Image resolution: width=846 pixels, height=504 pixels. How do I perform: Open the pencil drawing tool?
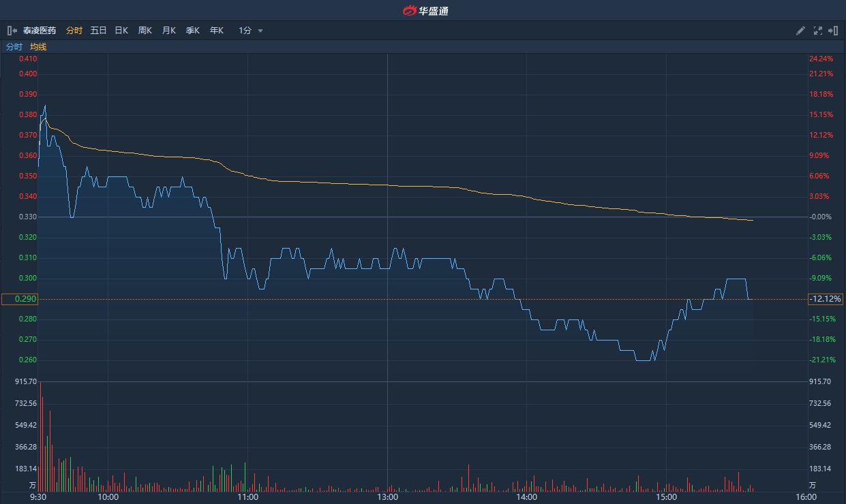click(801, 31)
